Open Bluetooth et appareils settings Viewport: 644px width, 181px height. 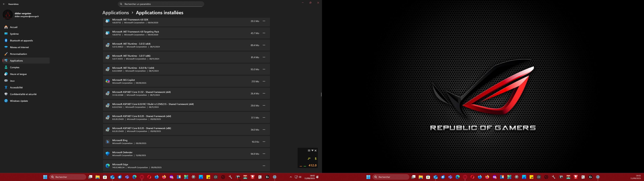pos(26,41)
